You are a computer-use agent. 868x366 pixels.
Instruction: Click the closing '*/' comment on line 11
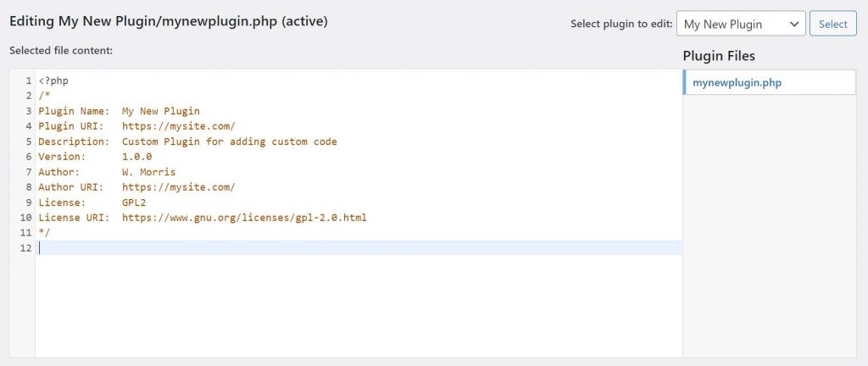coord(44,232)
